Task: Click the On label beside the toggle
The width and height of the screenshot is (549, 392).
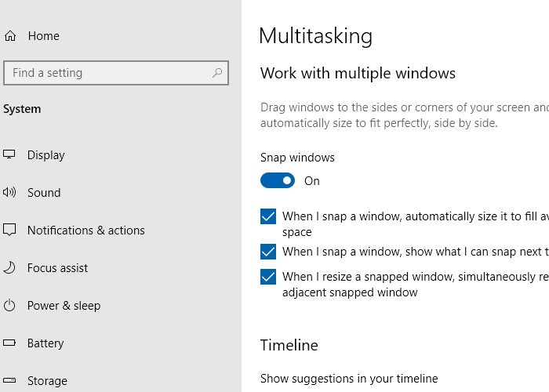Action: (x=311, y=181)
